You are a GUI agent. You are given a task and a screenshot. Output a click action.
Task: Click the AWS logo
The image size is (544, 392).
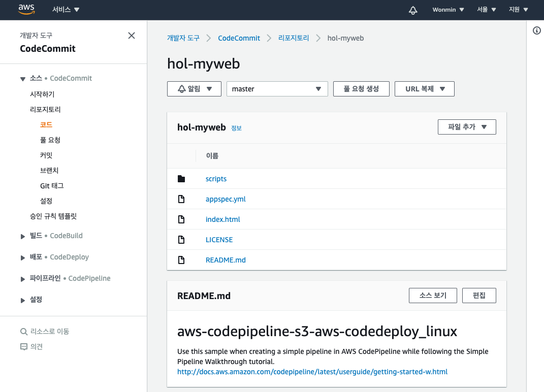(x=26, y=9)
